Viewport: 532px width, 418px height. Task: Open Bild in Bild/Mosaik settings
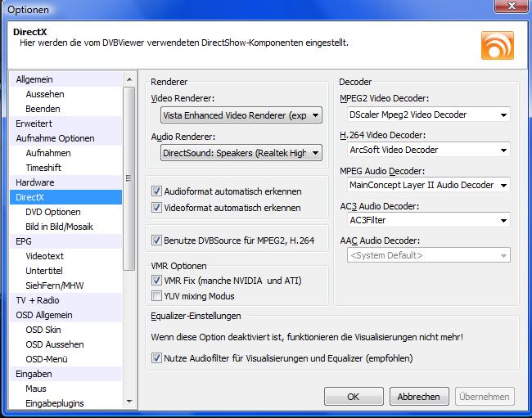65,227
